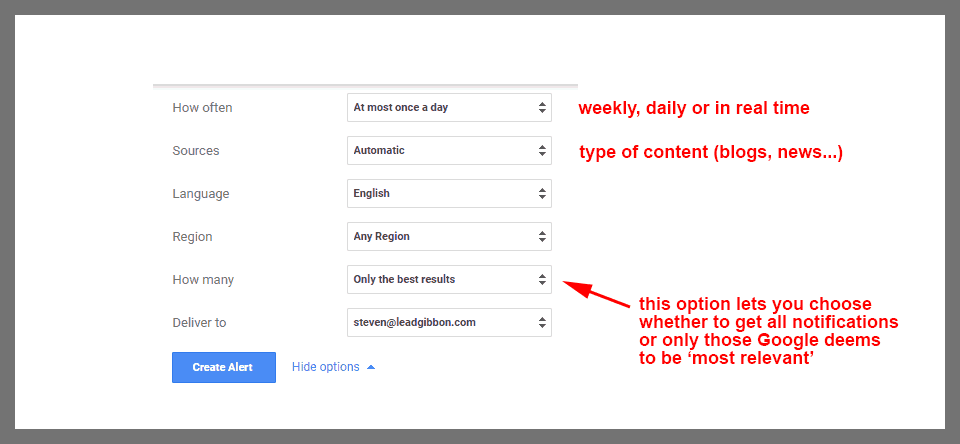The width and height of the screenshot is (960, 444).
Task: Collapse options using the blue triangle icon
Action: click(371, 367)
